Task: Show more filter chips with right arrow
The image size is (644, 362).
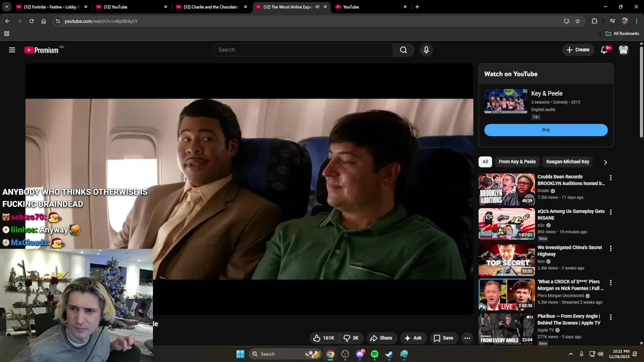Action: click(605, 162)
